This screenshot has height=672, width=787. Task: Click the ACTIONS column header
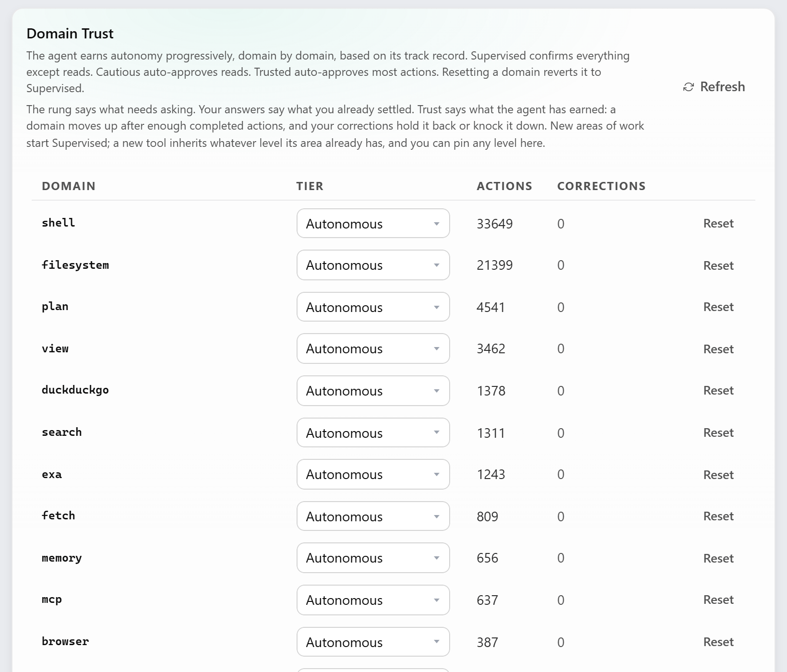click(x=504, y=186)
